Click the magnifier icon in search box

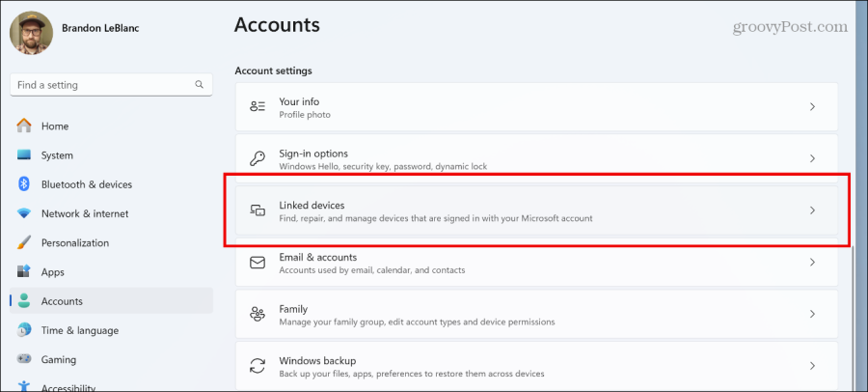click(200, 85)
